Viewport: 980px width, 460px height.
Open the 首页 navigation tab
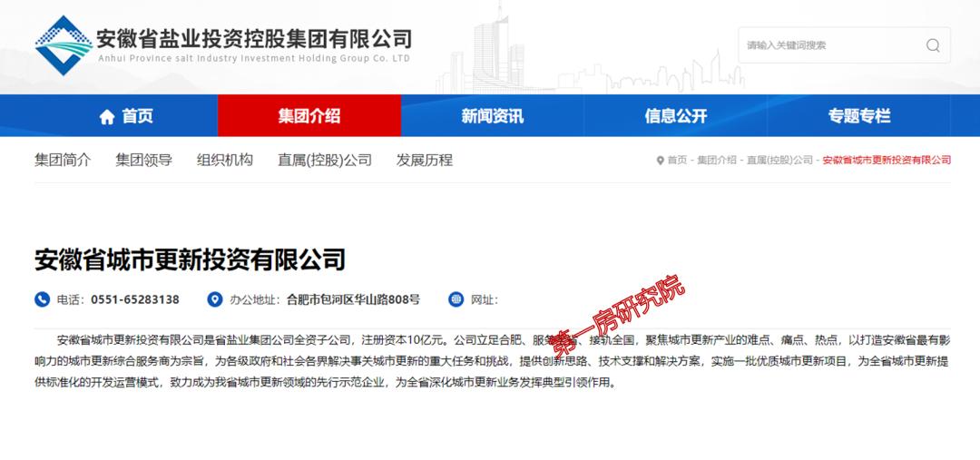point(125,115)
